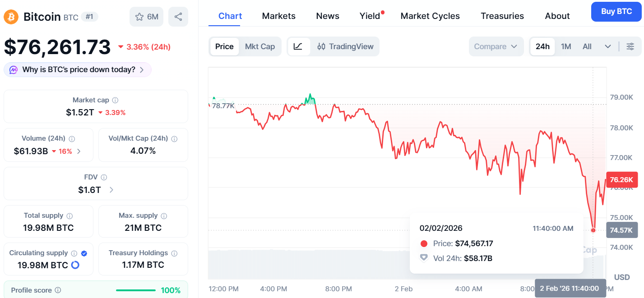The image size is (644, 298).
Task: Open the Markets tab
Action: pyautogui.click(x=278, y=16)
